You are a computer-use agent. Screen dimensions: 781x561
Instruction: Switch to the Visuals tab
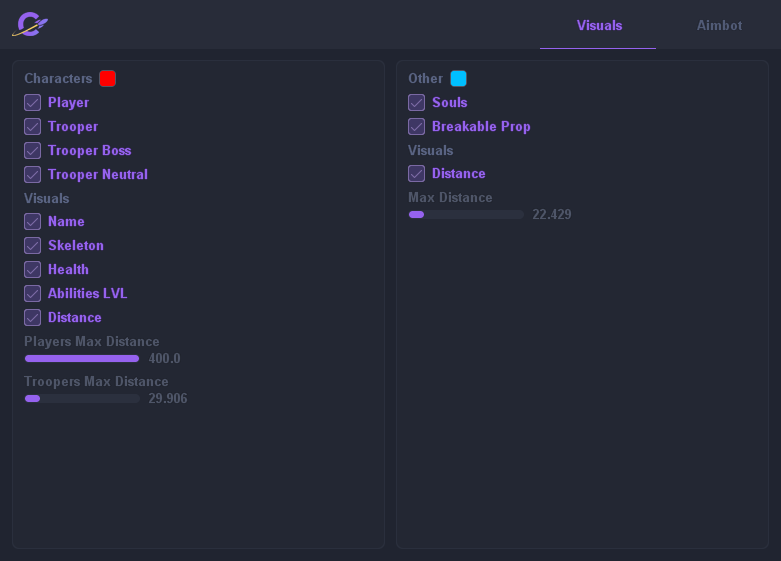pyautogui.click(x=599, y=26)
